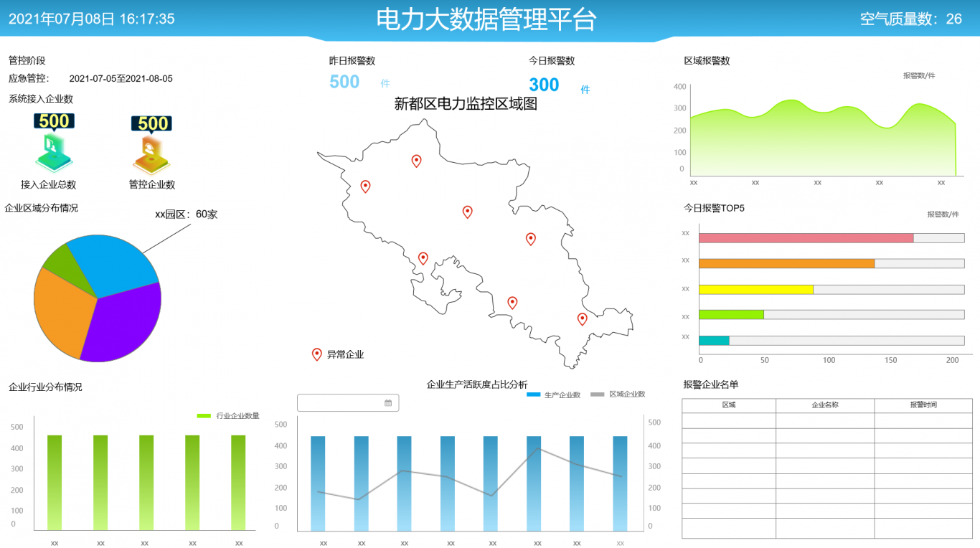Click the 新都区电力监控区域图 map title
This screenshot has width=980, height=548.
[466, 104]
